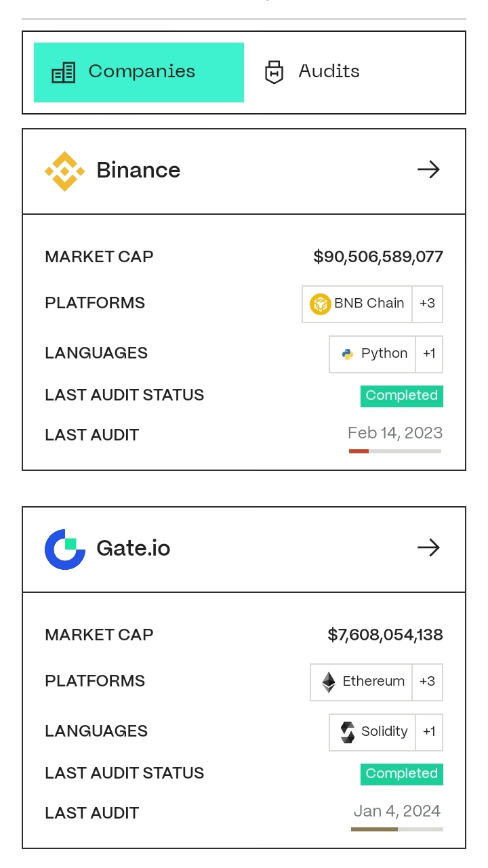The width and height of the screenshot is (488, 868).
Task: Expand Gate.io's +3 more platforms
Action: pos(427,682)
